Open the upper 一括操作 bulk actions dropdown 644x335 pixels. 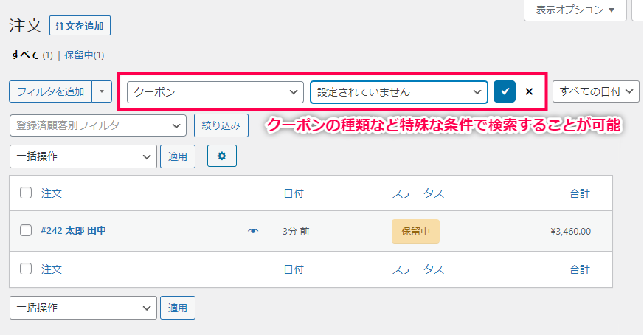pos(83,156)
